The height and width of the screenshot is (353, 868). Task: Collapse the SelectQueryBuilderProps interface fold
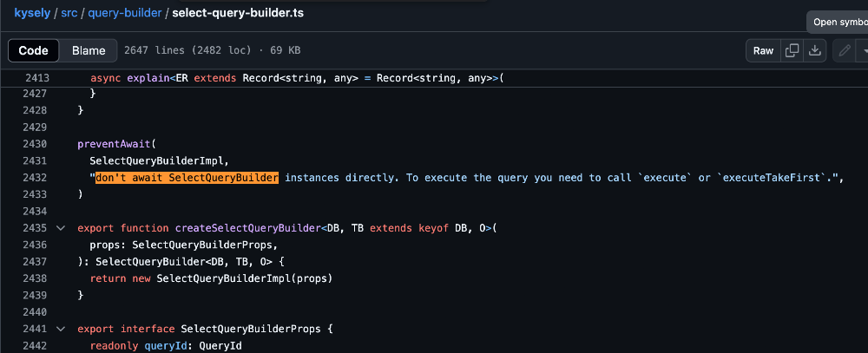[x=60, y=330]
